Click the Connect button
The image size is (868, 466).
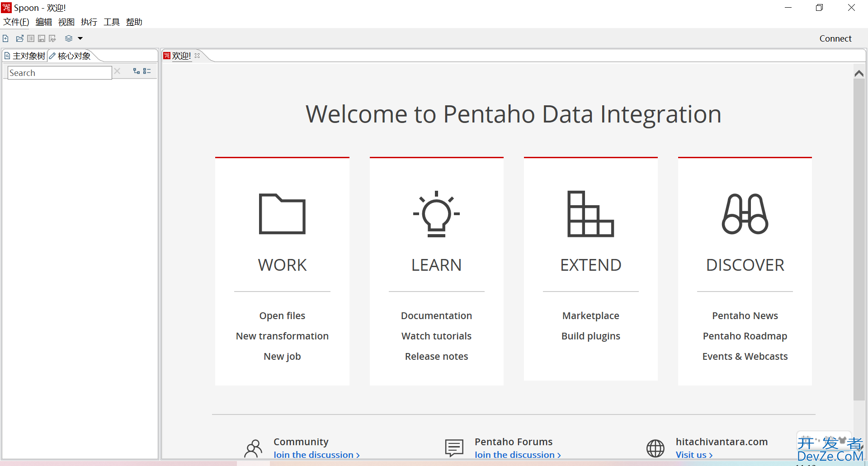coord(835,38)
